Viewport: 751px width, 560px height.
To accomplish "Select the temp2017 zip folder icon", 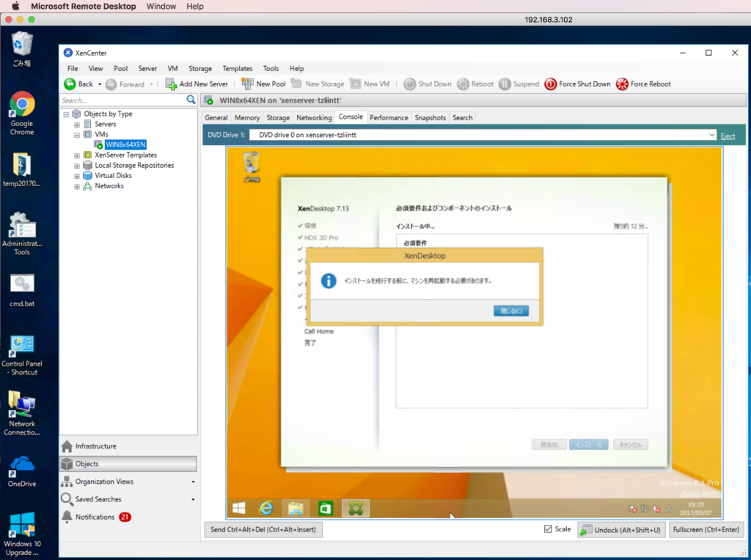I will 22,170.
